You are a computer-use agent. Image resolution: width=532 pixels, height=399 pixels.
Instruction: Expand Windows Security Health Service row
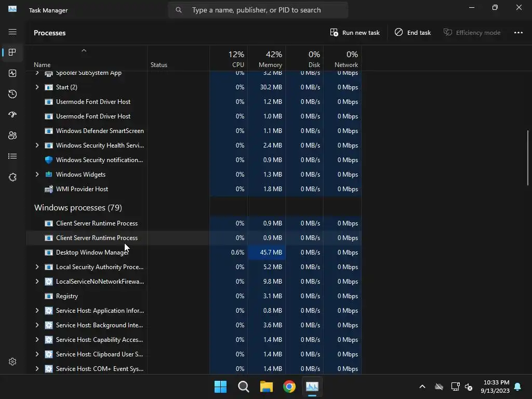37,145
